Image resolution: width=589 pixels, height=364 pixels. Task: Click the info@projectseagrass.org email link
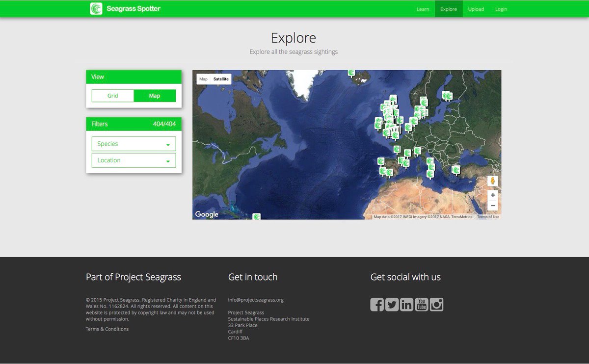(256, 300)
